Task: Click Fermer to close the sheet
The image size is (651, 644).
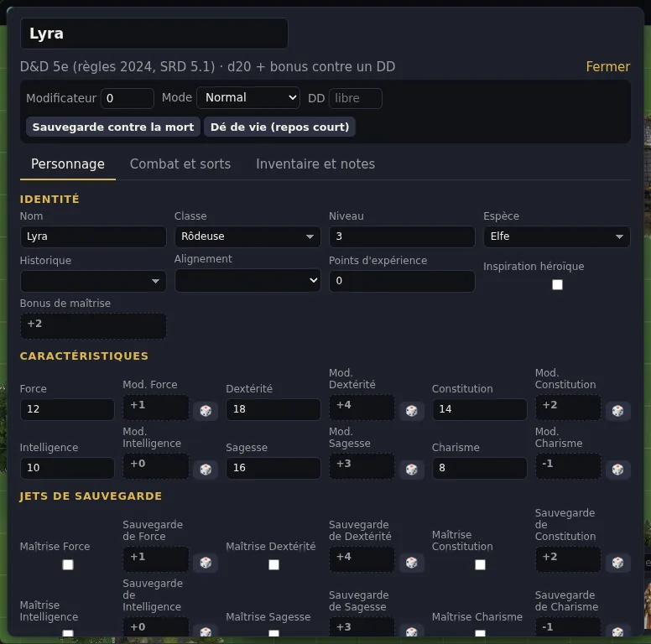Action: [608, 66]
